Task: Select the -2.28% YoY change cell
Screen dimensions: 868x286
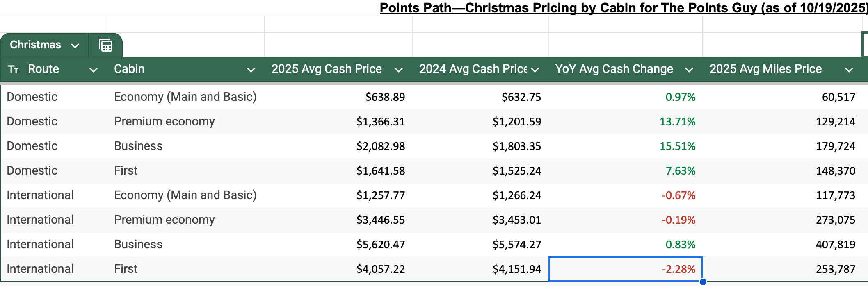Action: click(626, 269)
